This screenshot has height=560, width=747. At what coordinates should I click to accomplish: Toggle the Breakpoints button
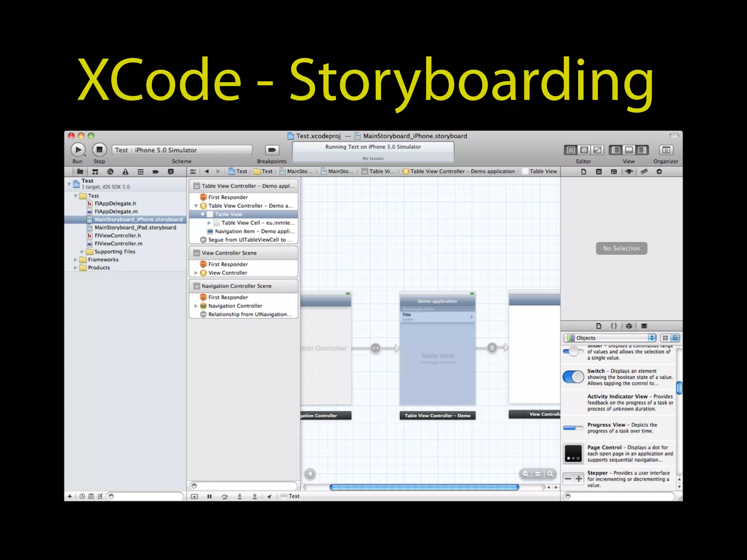pos(272,150)
